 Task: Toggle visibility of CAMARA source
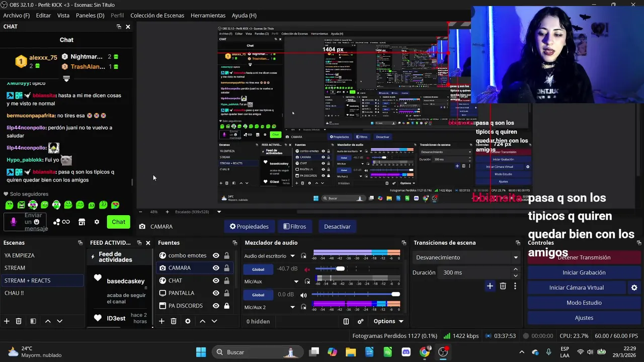point(216,268)
